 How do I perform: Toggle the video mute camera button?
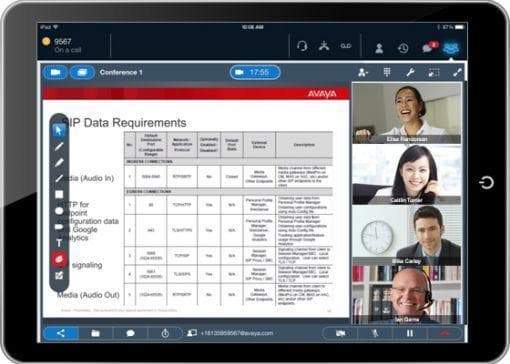tap(340, 333)
